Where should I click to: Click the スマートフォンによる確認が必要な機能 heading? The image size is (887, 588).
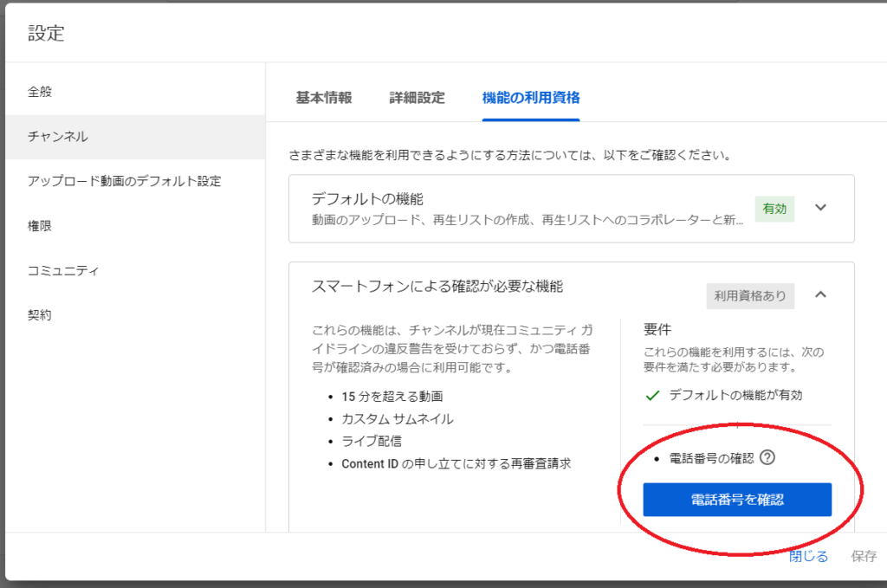437,286
